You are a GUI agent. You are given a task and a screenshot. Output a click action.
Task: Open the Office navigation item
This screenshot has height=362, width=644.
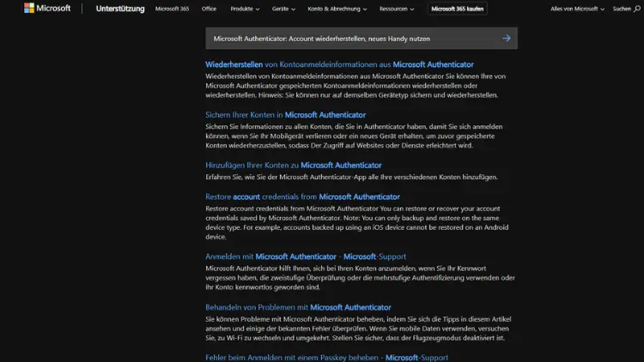pos(209,9)
